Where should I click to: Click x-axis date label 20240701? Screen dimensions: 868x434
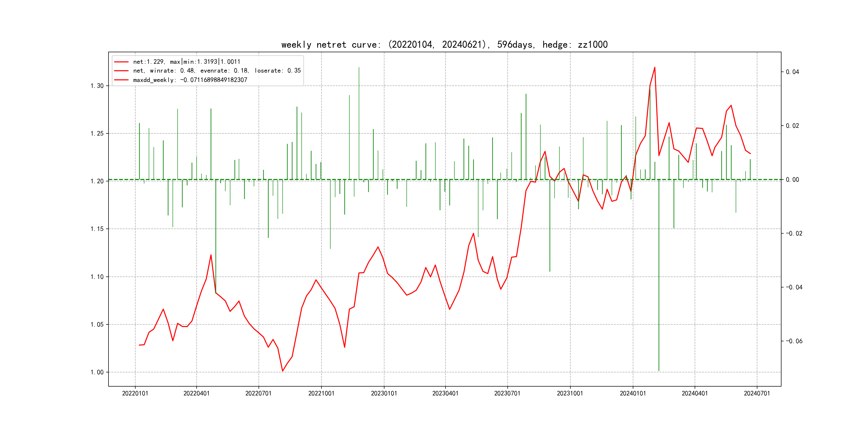[757, 394]
